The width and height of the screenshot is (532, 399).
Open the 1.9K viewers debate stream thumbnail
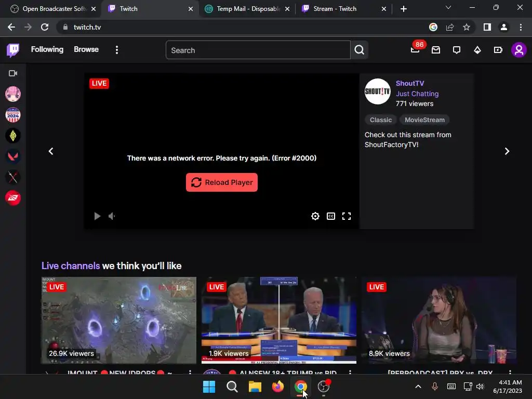pos(279,320)
